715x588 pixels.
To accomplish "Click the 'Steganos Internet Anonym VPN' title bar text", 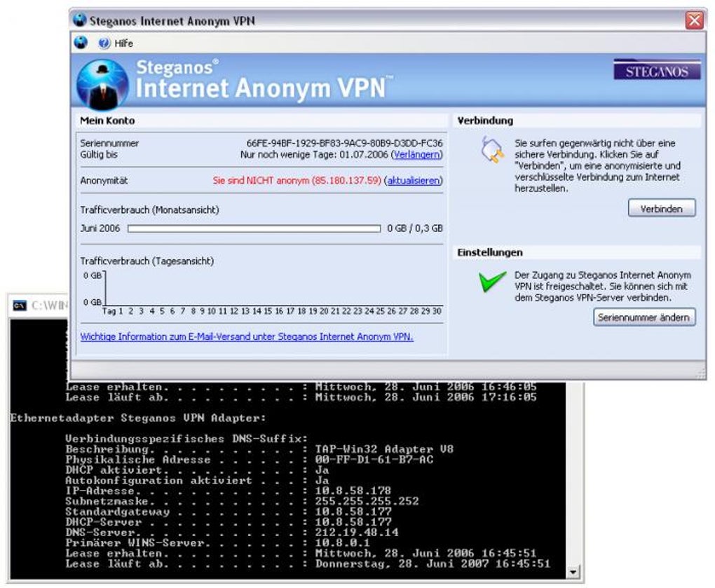I will click(x=172, y=21).
